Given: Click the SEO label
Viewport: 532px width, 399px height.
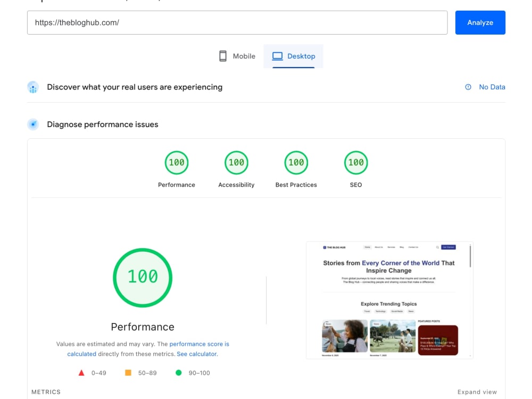Looking at the screenshot, I should (x=356, y=185).
